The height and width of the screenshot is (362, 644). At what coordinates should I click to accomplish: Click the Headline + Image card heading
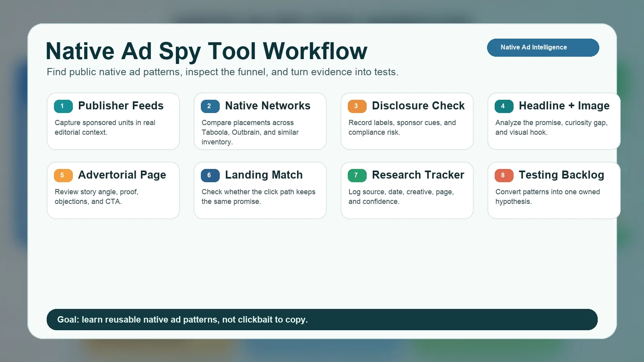[x=564, y=106]
